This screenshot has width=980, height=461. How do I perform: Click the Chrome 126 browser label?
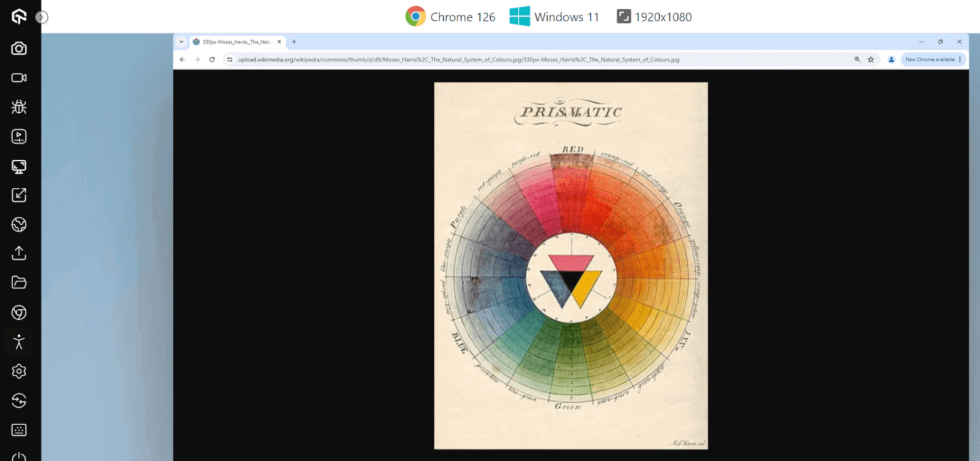pyautogui.click(x=450, y=17)
